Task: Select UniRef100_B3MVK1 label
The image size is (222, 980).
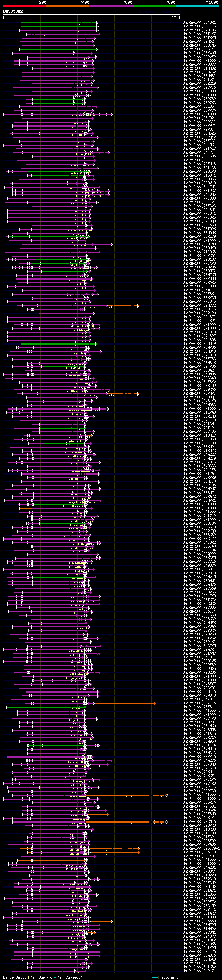Action: coord(199,500)
